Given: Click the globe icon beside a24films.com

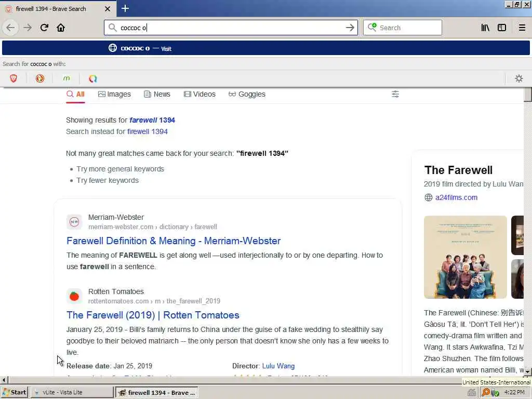Looking at the screenshot, I should (429, 197).
